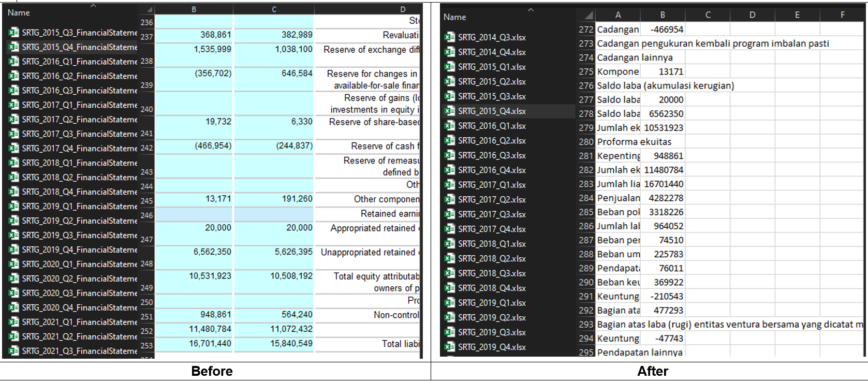Select column E header in After spreadsheet
The height and width of the screenshot is (382, 868).
point(797,15)
